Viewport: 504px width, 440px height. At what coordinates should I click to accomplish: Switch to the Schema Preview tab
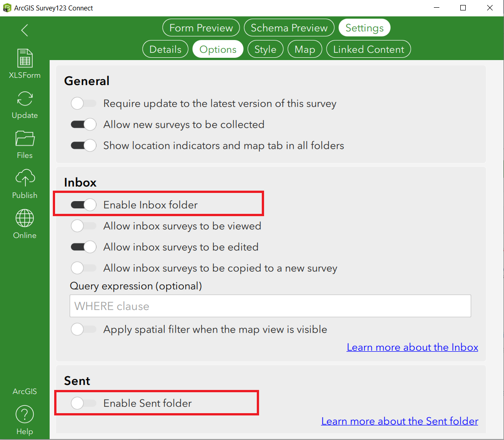289,28
